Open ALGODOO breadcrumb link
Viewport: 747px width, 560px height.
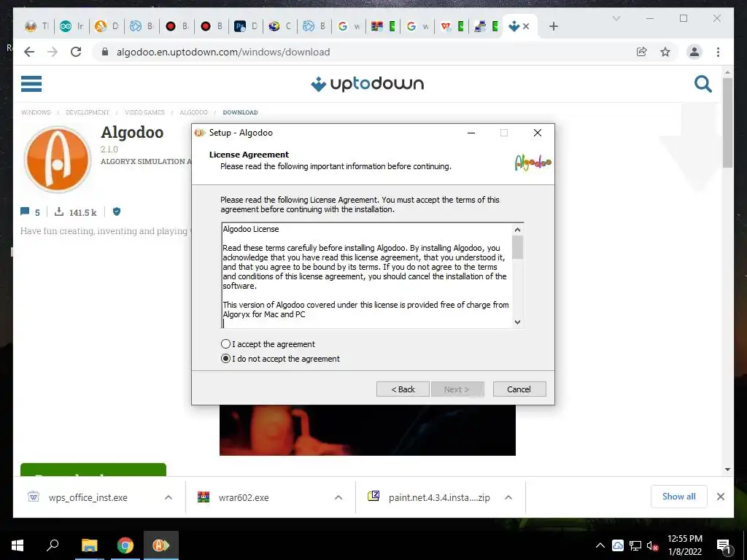pos(193,112)
